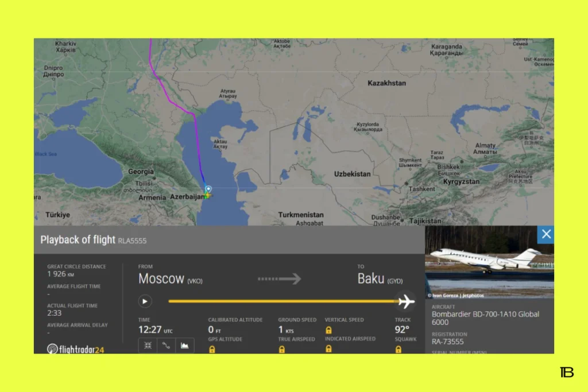Click the True Airspeed lock icon

[x=281, y=349]
